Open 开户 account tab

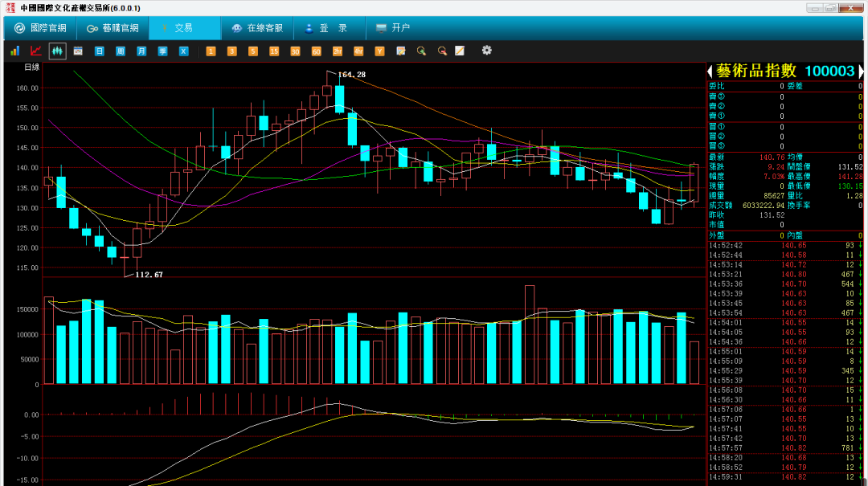[x=393, y=27]
